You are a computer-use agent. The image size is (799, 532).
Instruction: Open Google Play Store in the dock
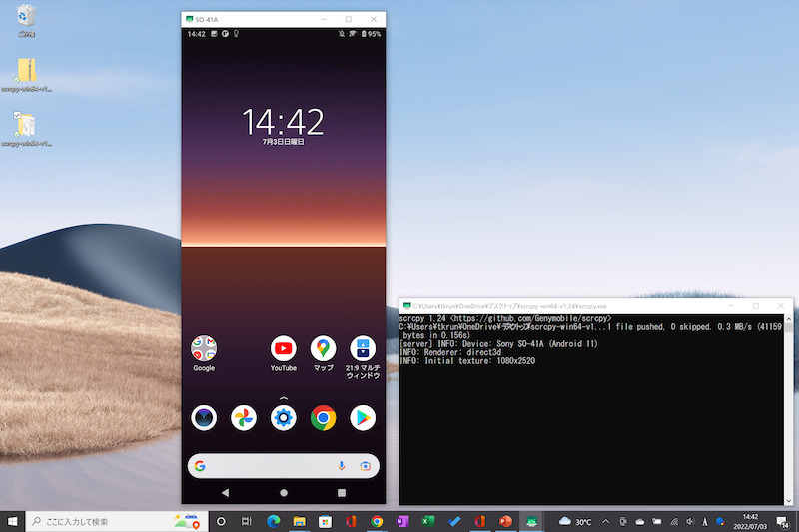point(362,418)
